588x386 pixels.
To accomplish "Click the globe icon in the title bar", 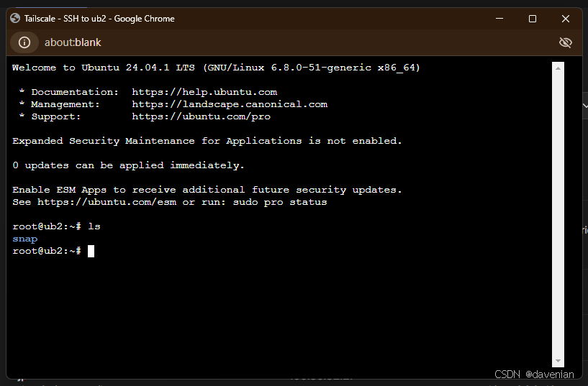I will pyautogui.click(x=15, y=19).
